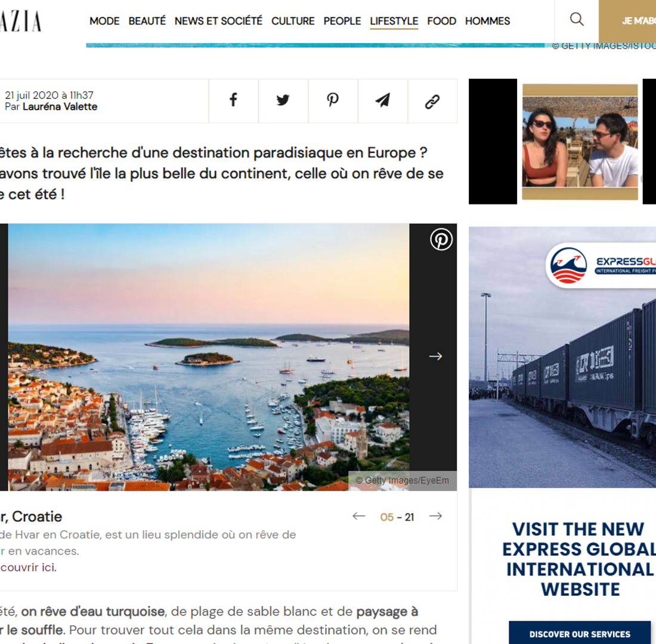Open the Food section
Viewport: 656px width, 644px height.
(x=441, y=21)
